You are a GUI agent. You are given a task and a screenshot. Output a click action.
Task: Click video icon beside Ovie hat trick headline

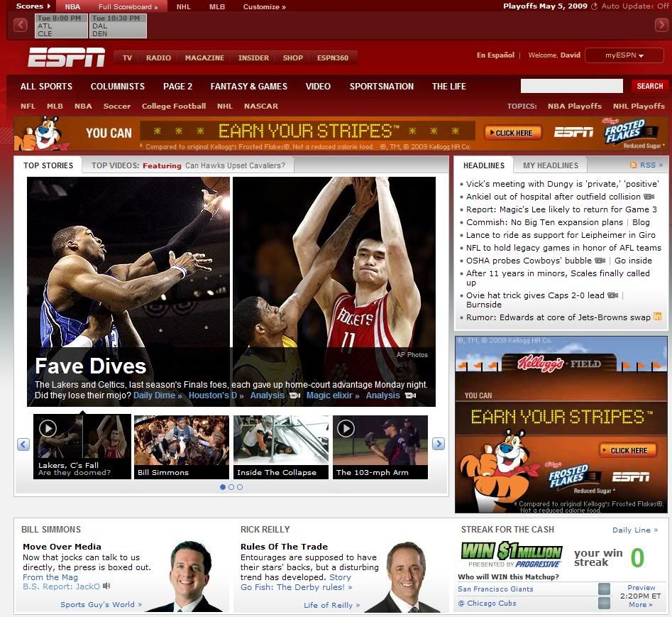613,295
